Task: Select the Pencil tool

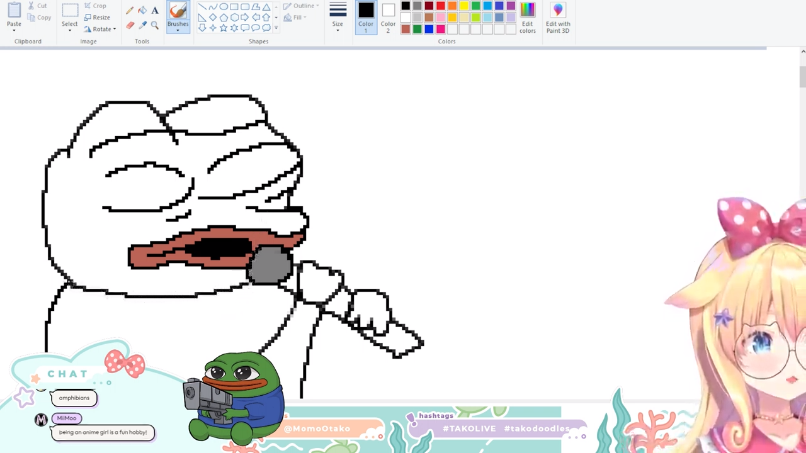Action: pos(130,10)
